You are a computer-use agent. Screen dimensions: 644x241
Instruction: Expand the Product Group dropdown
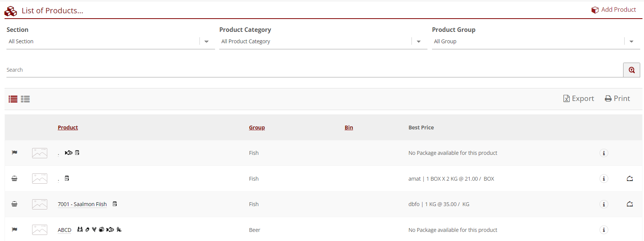click(631, 41)
